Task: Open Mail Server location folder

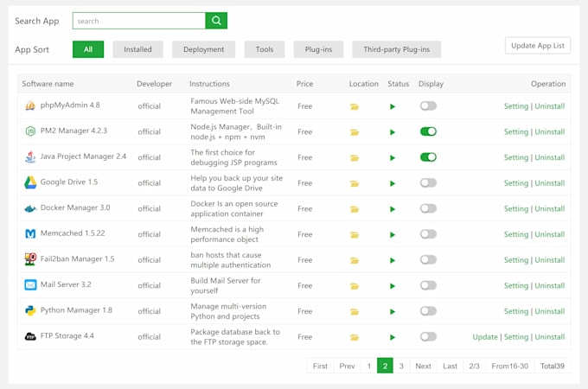Action: pos(355,286)
